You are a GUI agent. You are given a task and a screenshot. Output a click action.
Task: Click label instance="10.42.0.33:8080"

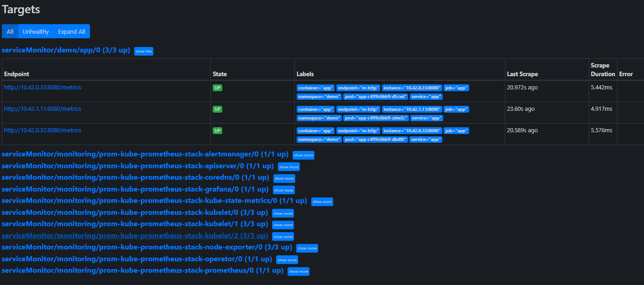click(x=412, y=88)
